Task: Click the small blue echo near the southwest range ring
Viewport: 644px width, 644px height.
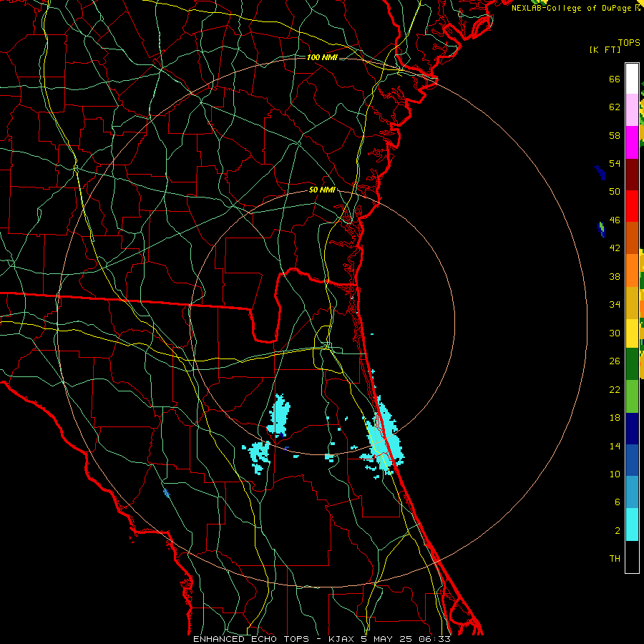Action: click(x=166, y=493)
